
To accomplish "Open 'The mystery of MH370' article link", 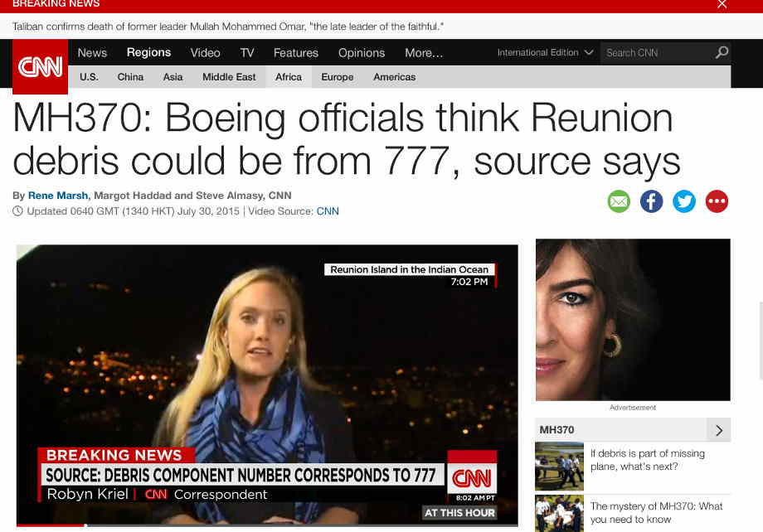I will coord(657,513).
